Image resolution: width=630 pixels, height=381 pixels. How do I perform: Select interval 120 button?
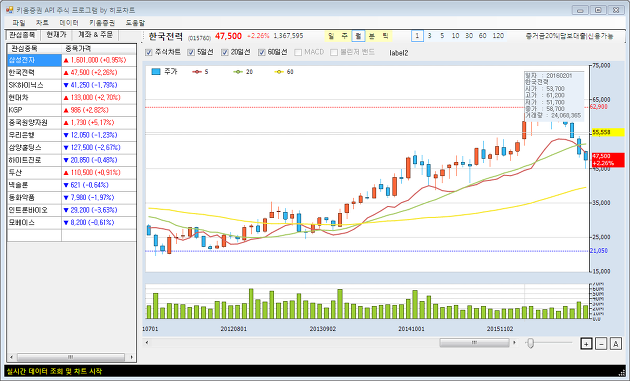498,36
